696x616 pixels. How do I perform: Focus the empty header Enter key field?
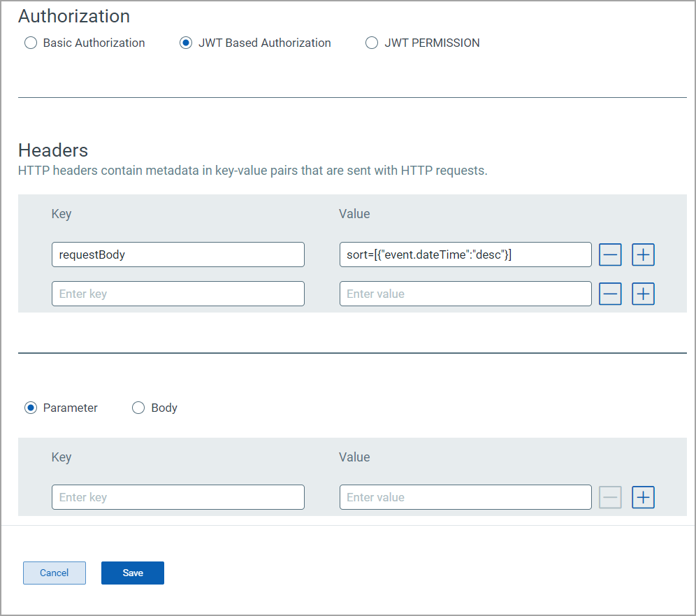click(x=178, y=294)
